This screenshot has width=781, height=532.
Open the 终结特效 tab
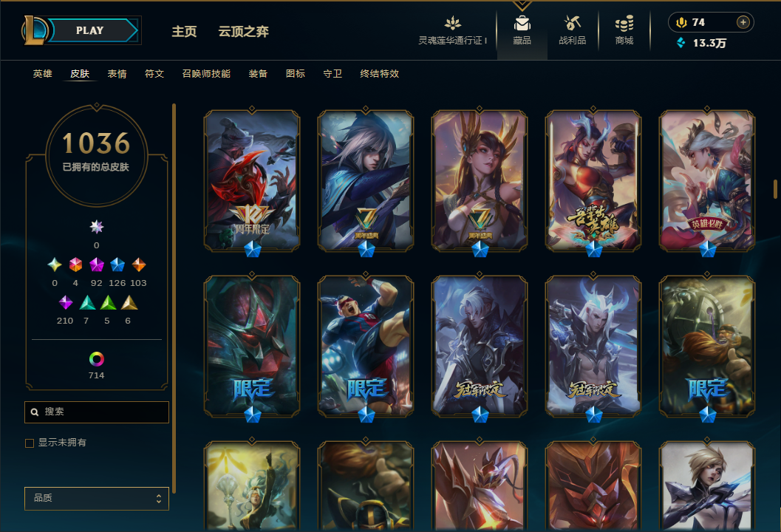tap(380, 74)
